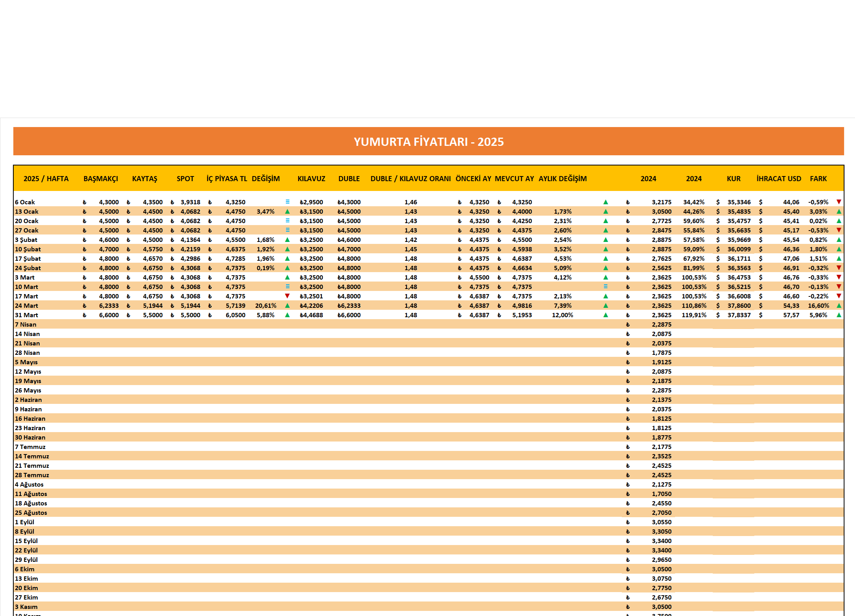The image size is (855, 616).
Task: Select the DUBLE / KILAVUZ ORANI header
Action: click(410, 179)
